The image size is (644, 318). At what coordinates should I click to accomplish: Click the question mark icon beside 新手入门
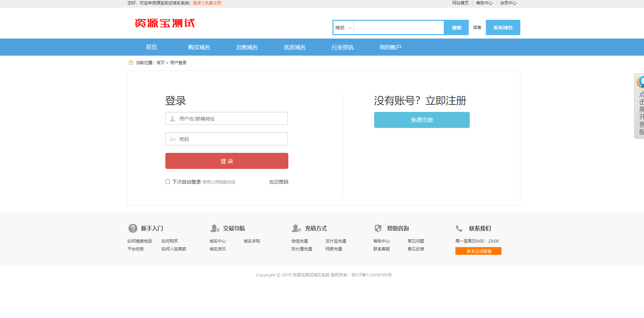pos(133,228)
